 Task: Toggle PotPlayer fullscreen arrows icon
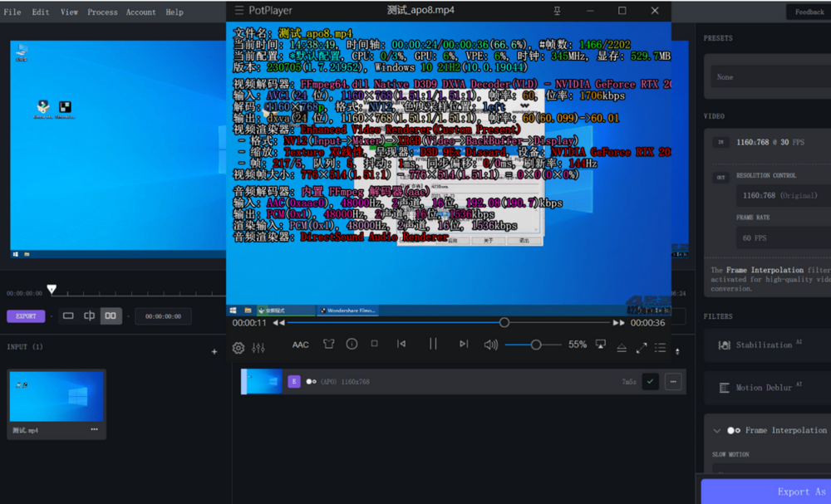click(642, 348)
